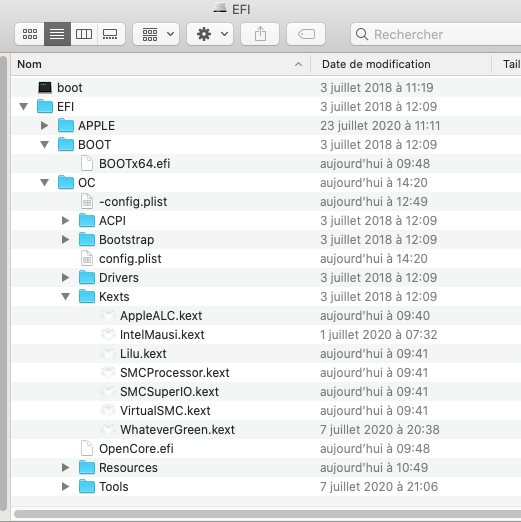Image resolution: width=521 pixels, height=522 pixels.
Task: Click in the Rechercher search field
Action: 436,34
